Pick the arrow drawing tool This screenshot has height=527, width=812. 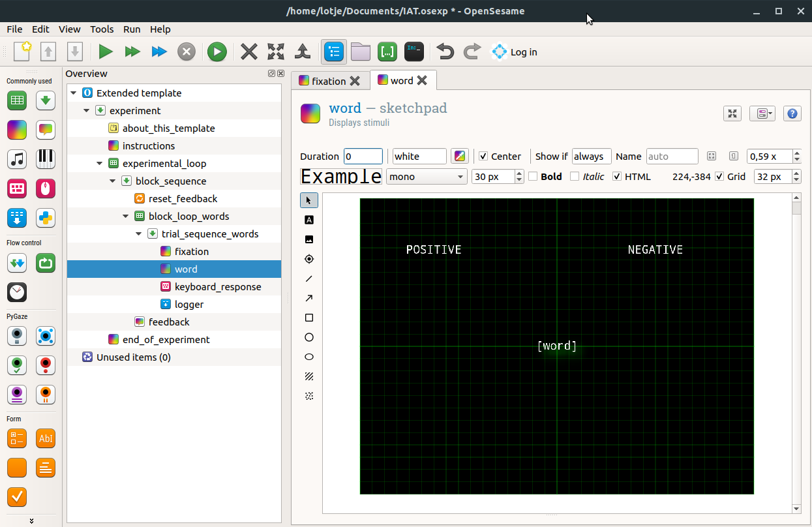309,298
